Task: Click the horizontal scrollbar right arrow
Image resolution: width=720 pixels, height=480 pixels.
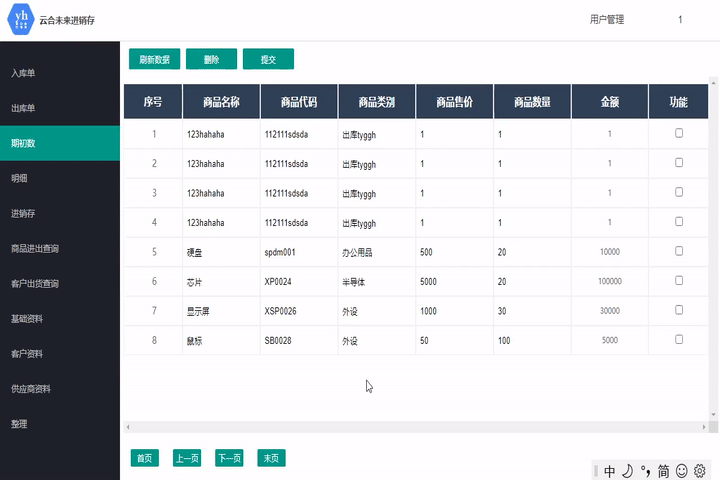Action: coord(705,427)
